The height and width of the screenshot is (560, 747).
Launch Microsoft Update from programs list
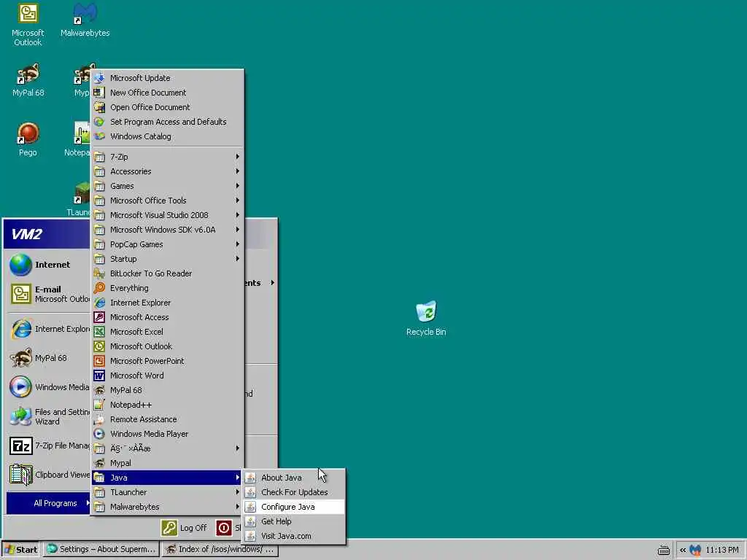tap(167, 78)
